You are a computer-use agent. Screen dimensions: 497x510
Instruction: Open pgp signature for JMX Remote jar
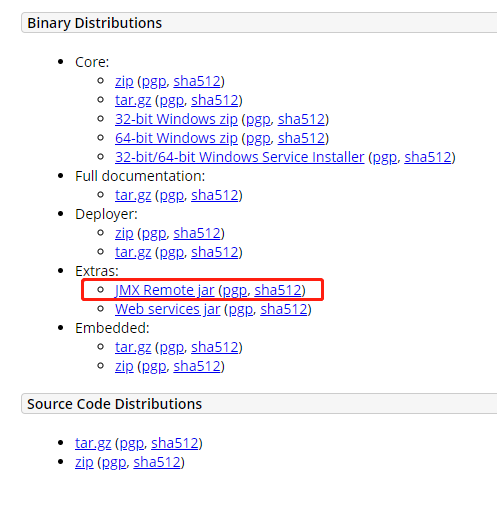235,291
